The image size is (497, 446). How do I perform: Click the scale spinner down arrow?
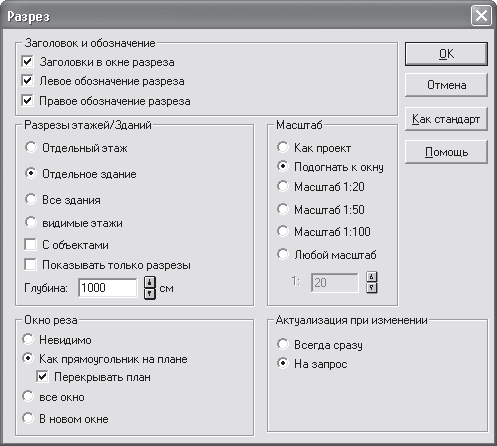tap(372, 288)
